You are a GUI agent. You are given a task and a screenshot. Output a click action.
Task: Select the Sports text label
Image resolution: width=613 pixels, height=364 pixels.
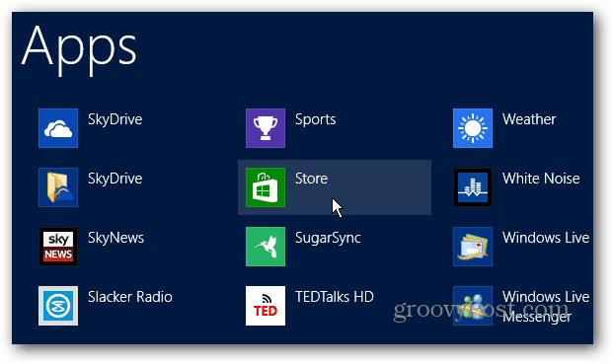(x=316, y=119)
